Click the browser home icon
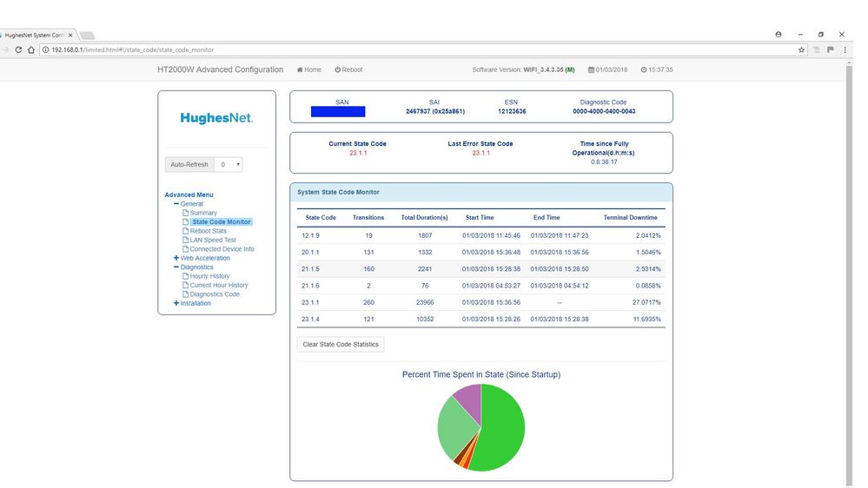Viewport: 868px width, 488px height. click(x=32, y=50)
